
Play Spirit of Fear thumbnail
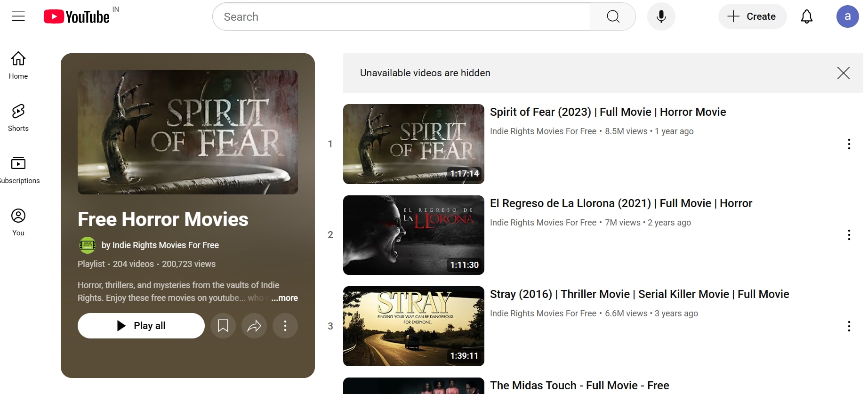click(414, 144)
